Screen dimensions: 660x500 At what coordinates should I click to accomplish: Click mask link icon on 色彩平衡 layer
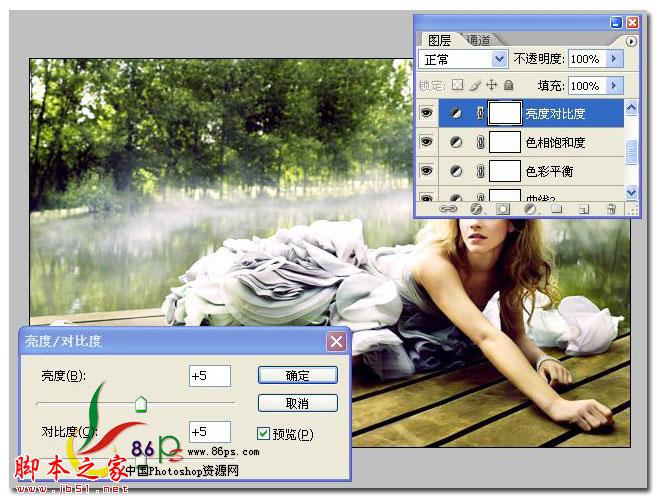pos(480,171)
